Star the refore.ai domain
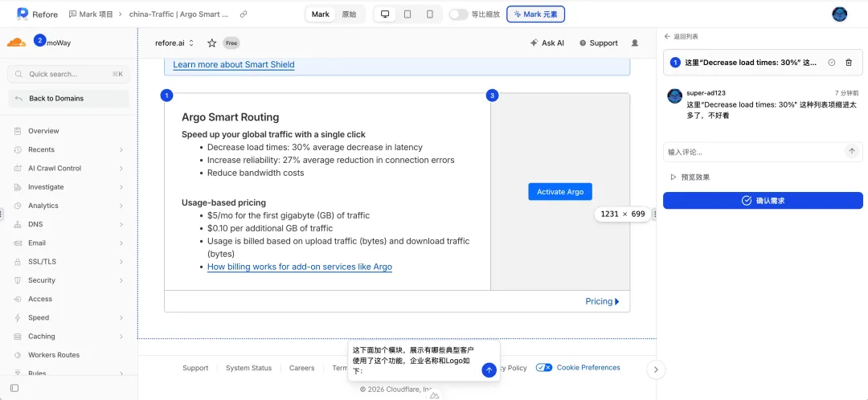 (x=211, y=43)
